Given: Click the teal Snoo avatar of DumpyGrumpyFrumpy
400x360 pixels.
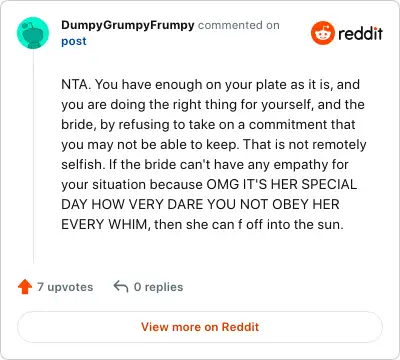Looking at the screenshot, I should (33, 33).
